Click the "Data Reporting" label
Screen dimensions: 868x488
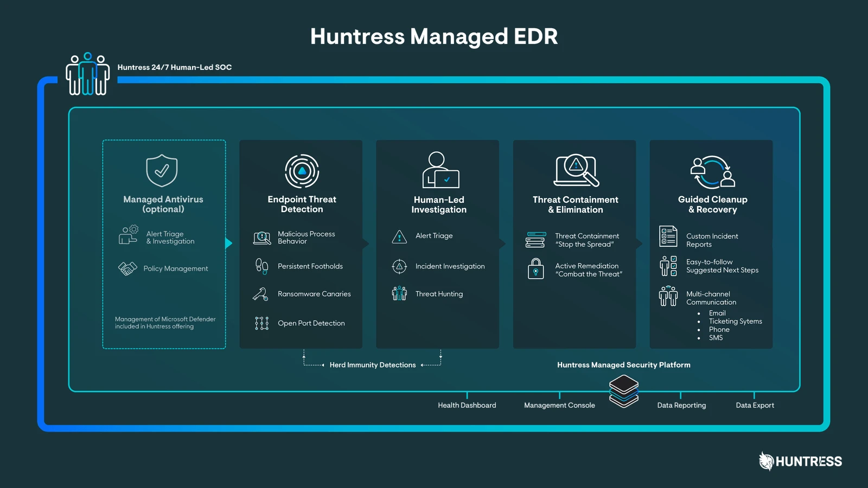pos(681,405)
